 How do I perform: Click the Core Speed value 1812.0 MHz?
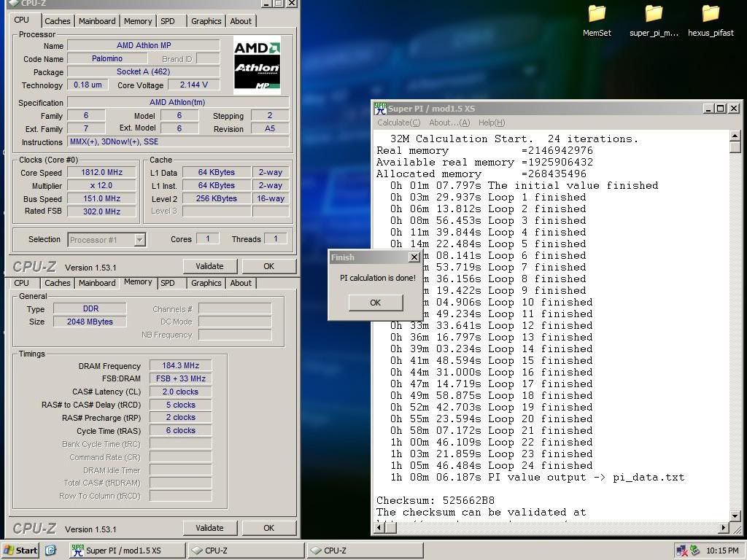pos(102,172)
